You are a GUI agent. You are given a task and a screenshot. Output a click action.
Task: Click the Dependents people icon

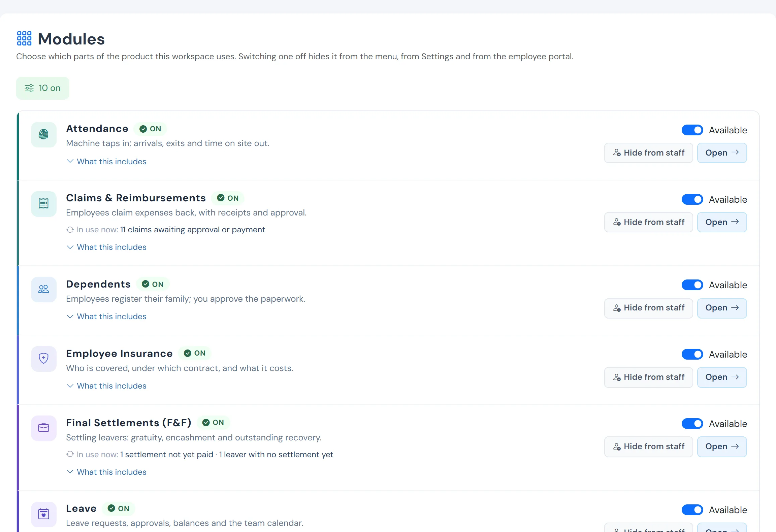point(44,290)
